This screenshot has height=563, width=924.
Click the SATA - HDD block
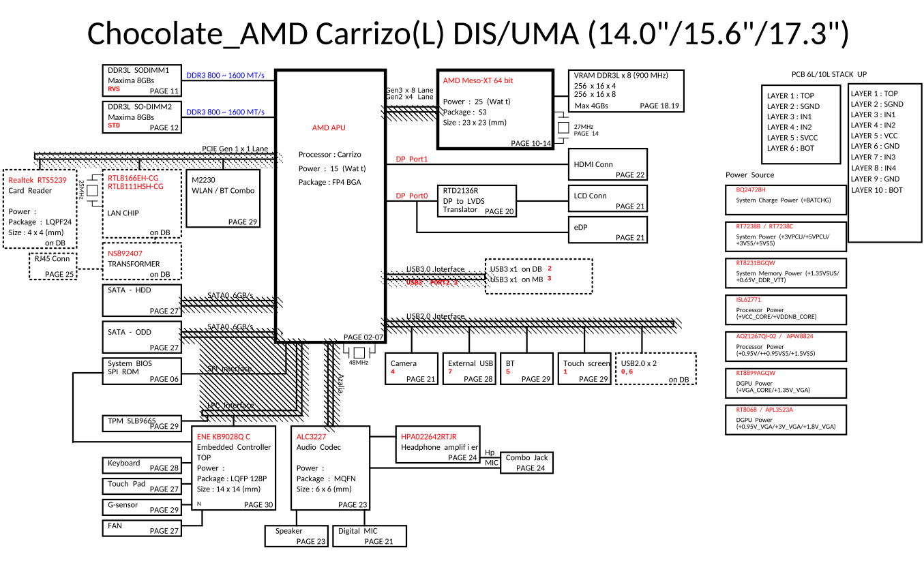coord(142,301)
